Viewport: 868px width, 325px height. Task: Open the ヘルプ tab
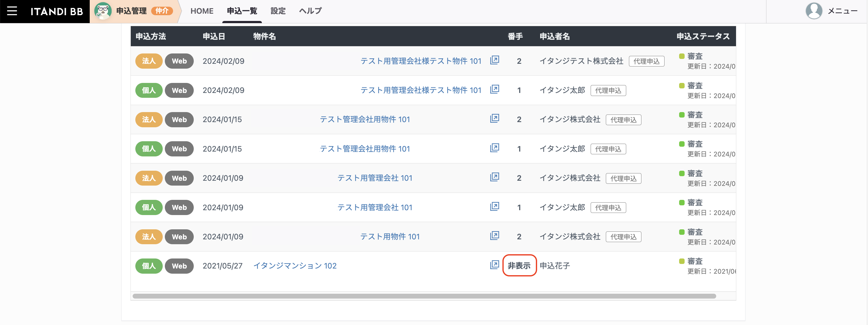point(310,11)
